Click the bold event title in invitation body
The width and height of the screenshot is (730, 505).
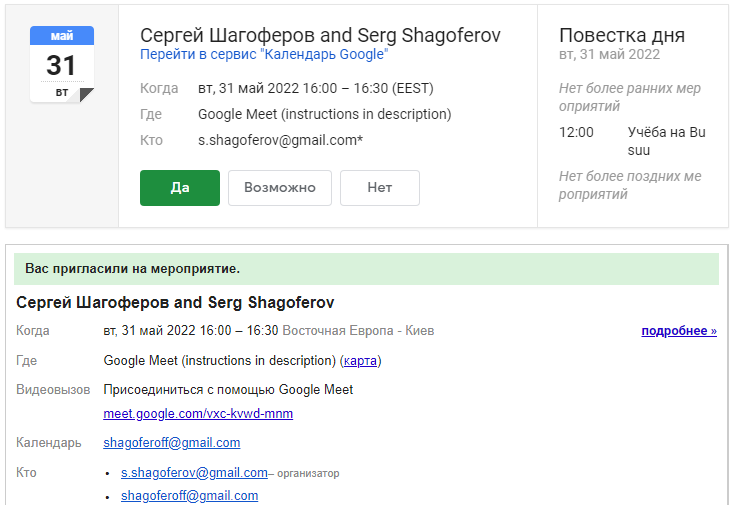pyautogui.click(x=175, y=303)
